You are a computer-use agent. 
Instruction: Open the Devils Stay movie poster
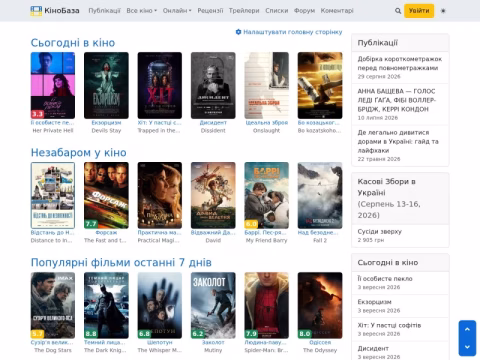pos(106,85)
